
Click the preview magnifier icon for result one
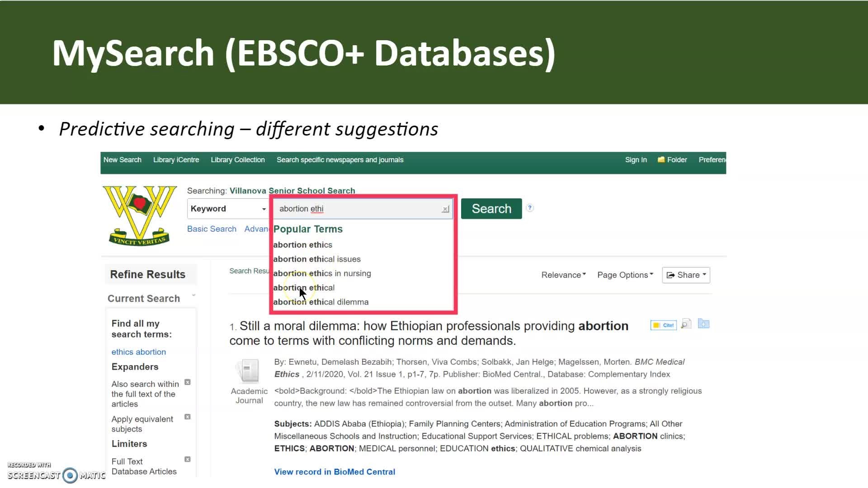[686, 324]
